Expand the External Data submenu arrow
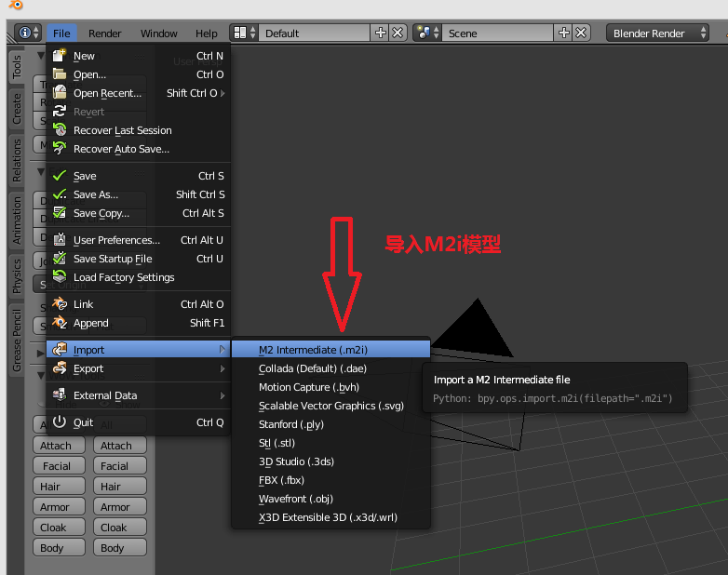 tap(222, 395)
